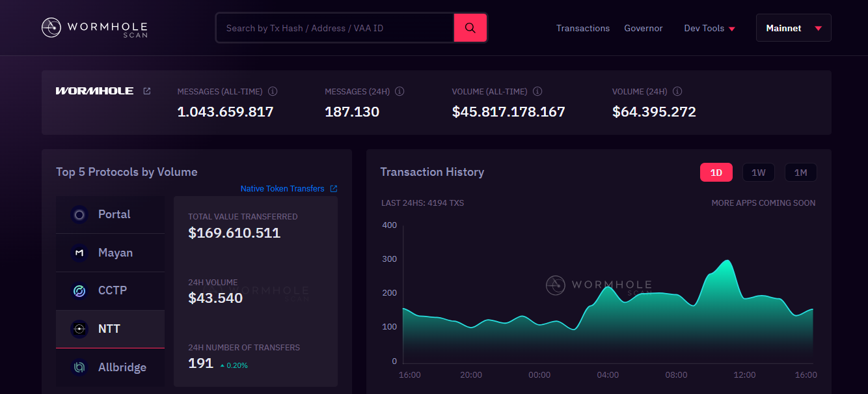Click the 'Top 5 Protocols by Volume' heading
The height and width of the screenshot is (394, 868).
pos(127,172)
